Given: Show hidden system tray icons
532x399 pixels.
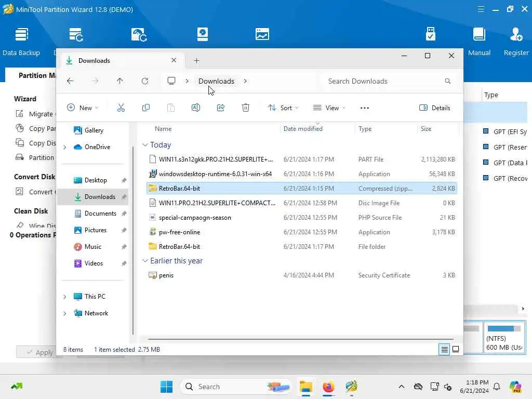Looking at the screenshot, I should coord(402,387).
